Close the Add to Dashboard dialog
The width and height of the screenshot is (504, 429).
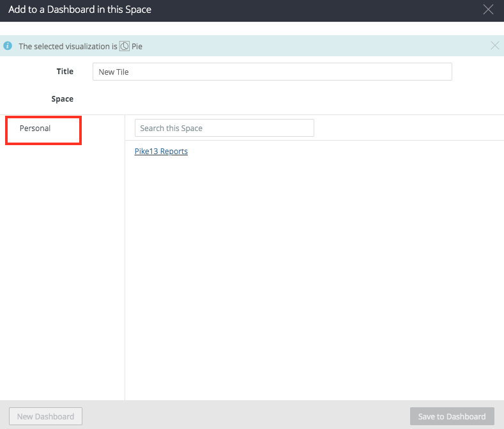488,10
